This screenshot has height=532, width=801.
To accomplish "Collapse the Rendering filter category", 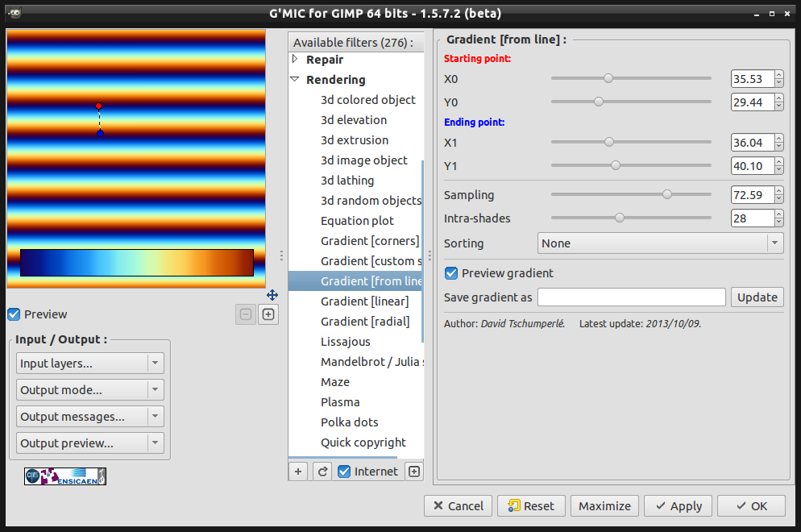I will [x=295, y=80].
